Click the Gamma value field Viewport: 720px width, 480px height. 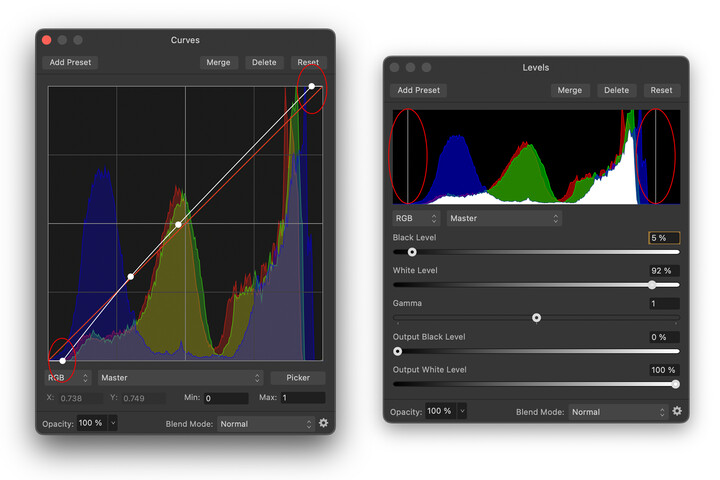pos(664,304)
